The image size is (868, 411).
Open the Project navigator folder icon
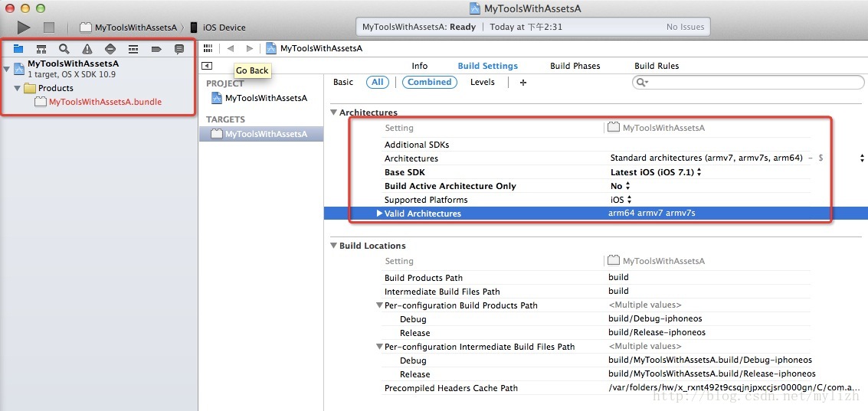[x=18, y=49]
